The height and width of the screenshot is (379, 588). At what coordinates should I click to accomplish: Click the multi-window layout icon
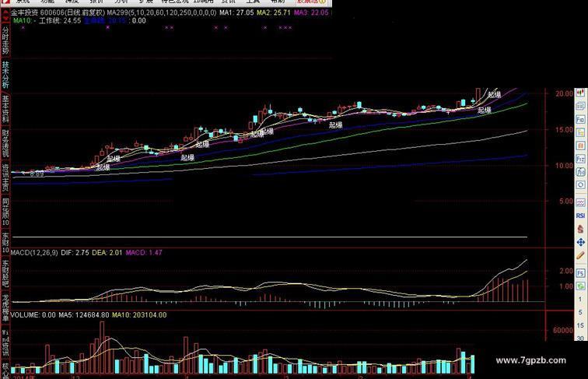point(580,106)
